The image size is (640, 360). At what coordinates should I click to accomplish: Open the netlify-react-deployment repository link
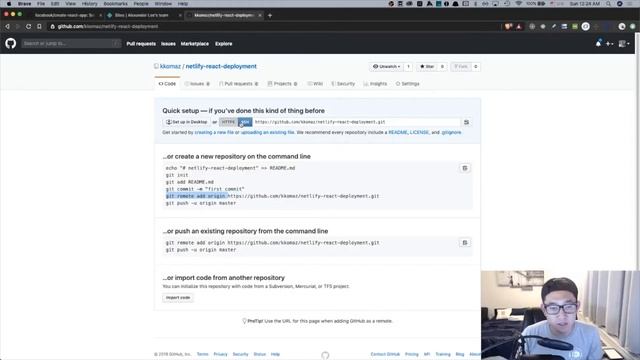pyautogui.click(x=221, y=66)
